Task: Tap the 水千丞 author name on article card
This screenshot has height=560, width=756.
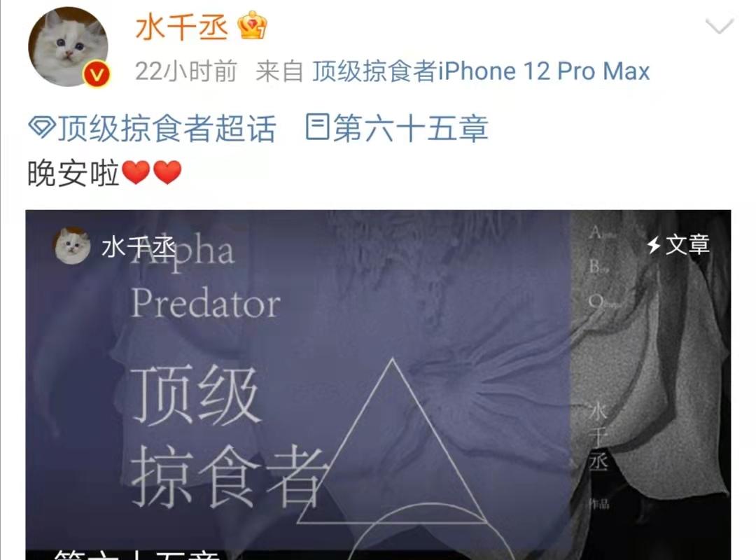Action: pyautogui.click(x=139, y=247)
